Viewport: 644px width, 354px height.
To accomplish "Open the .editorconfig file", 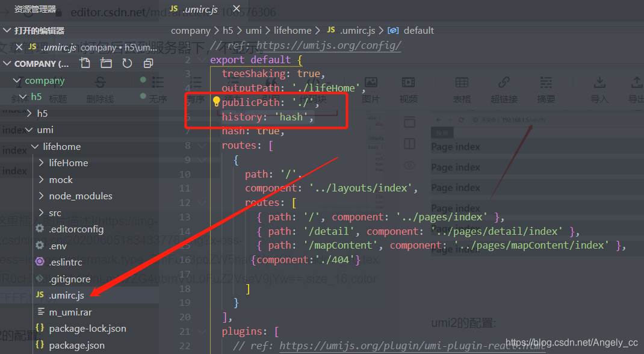I will 76,229.
